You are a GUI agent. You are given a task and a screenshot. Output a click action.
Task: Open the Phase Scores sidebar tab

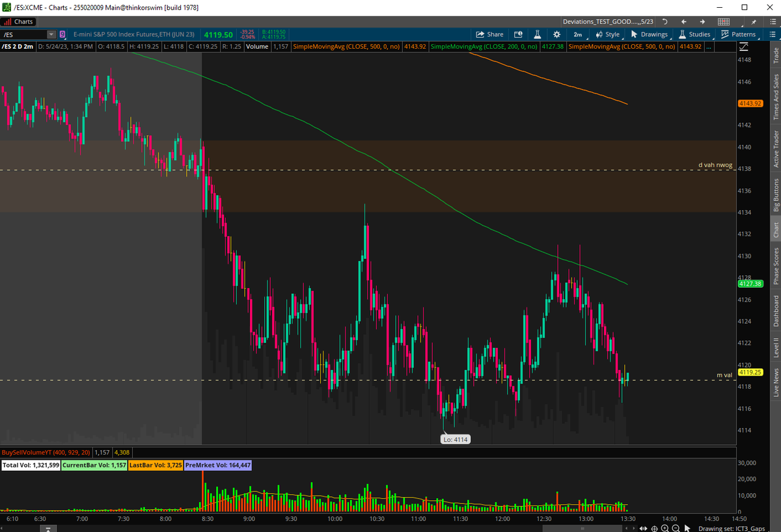[x=775, y=265]
